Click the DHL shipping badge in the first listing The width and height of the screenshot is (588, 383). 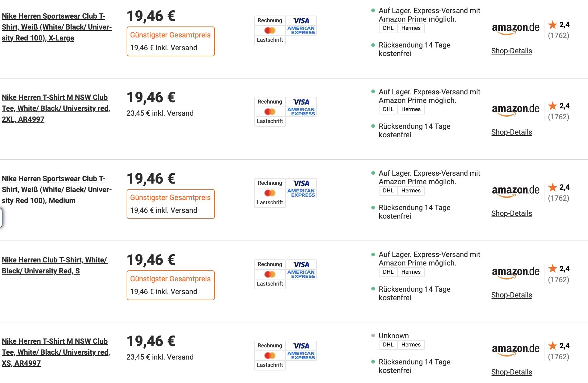pos(388,28)
